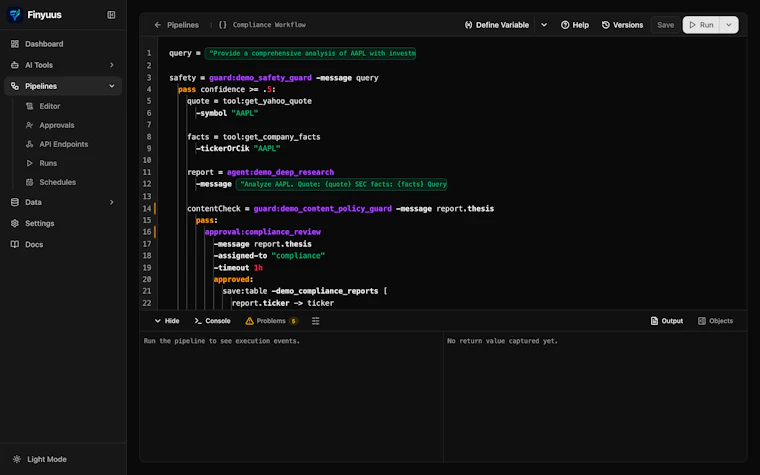Switch to the Console tab
The height and width of the screenshot is (475, 760).
click(x=212, y=321)
